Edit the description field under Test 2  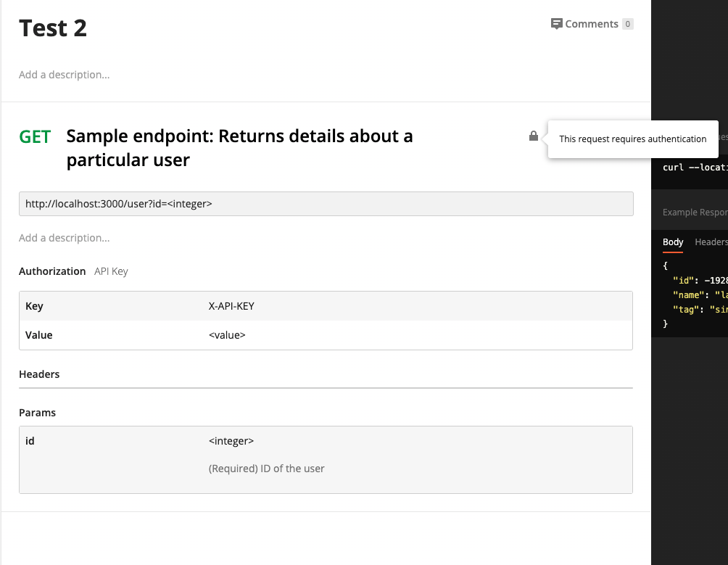point(64,75)
